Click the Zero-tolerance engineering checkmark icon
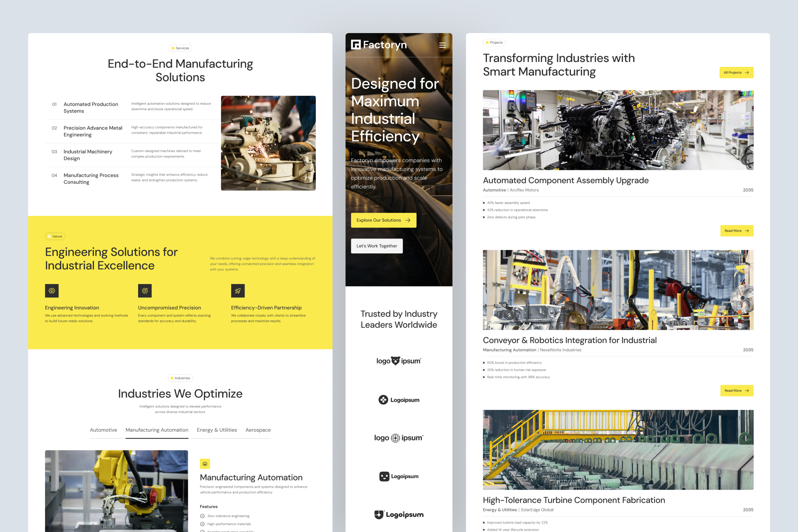 point(202,516)
